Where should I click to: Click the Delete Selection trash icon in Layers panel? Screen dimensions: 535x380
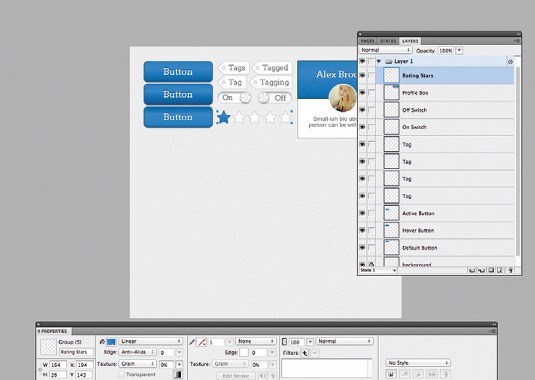tap(510, 270)
